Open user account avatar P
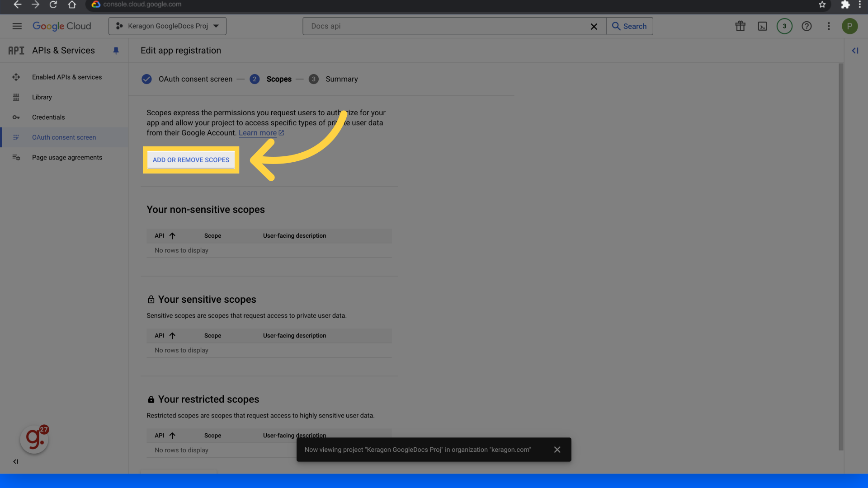This screenshot has width=868, height=488. point(849,26)
